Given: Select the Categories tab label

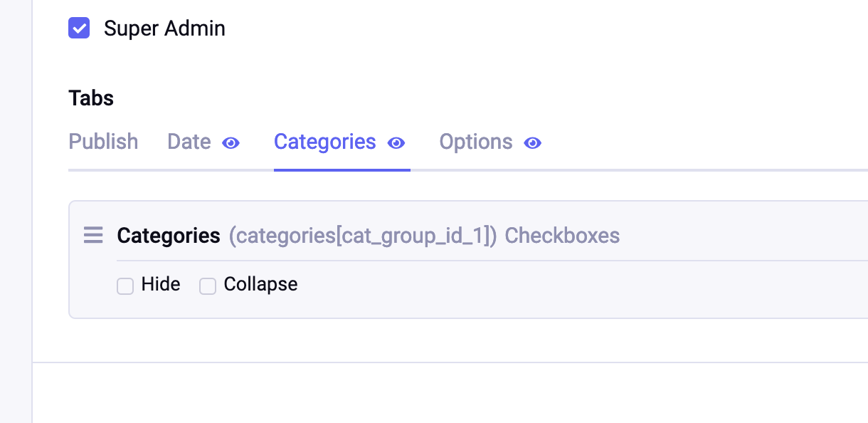Looking at the screenshot, I should click(x=324, y=142).
